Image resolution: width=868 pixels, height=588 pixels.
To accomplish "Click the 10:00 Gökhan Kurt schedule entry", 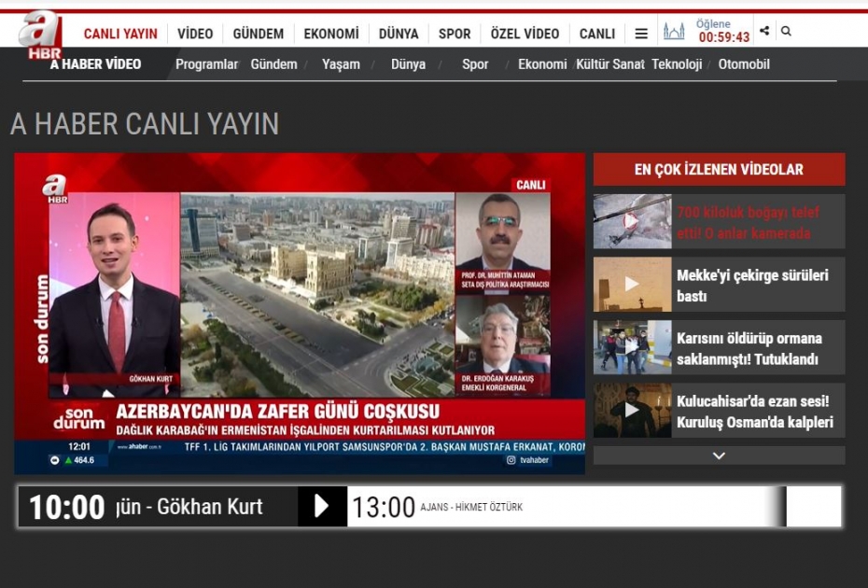I will point(159,506).
